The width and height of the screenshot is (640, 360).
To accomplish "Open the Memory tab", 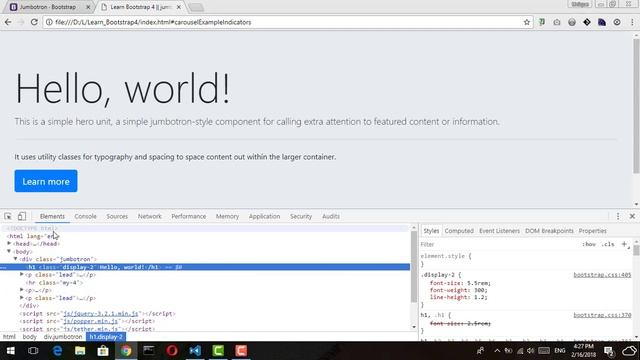I will click(227, 216).
